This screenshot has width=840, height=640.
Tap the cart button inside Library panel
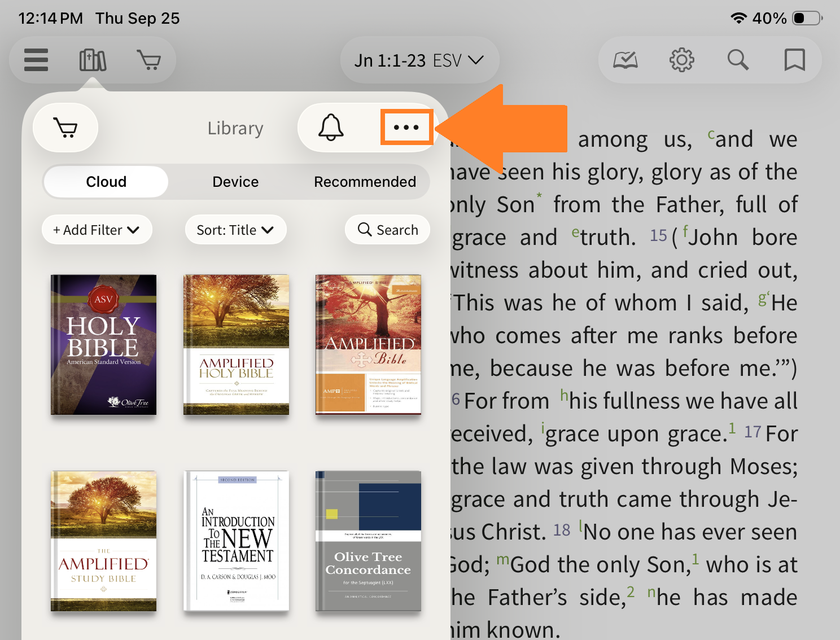(65, 128)
